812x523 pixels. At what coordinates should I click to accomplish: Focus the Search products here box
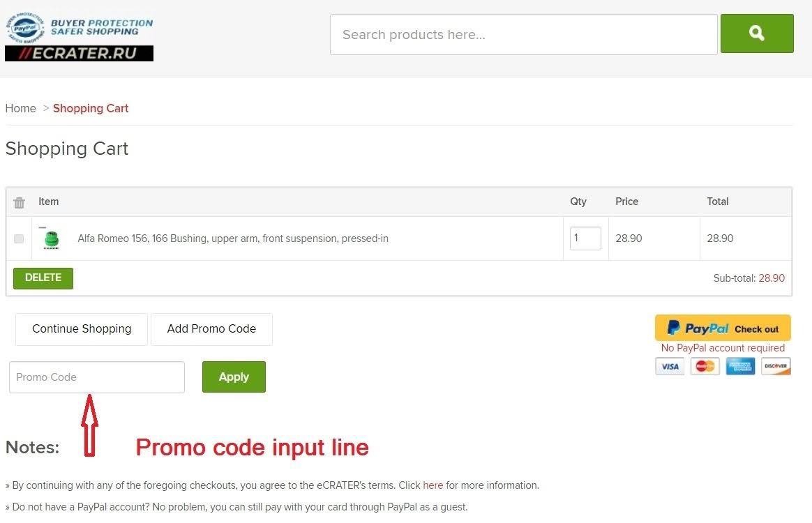click(x=523, y=35)
